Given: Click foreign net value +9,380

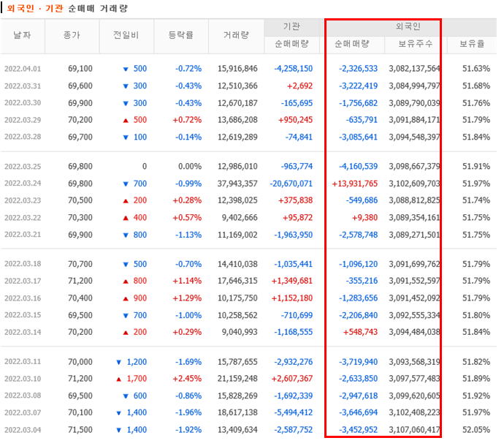Looking at the screenshot, I should 364,218.
